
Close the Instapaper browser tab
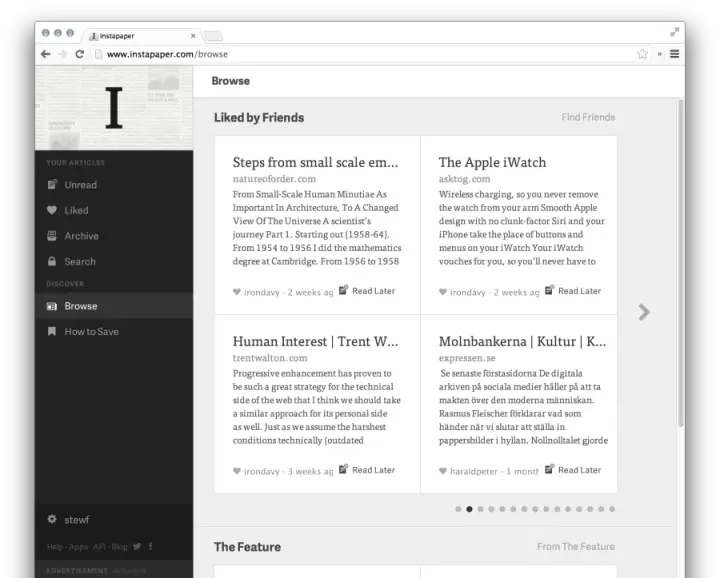(193, 36)
